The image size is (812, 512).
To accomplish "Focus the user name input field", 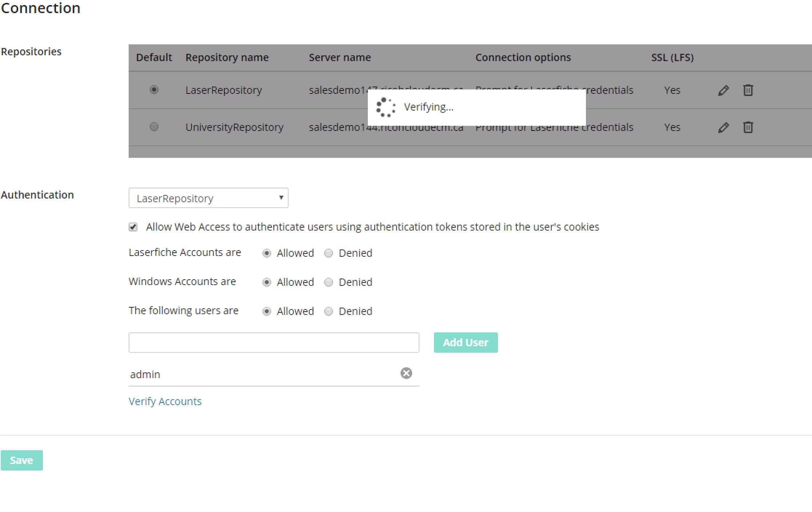I will point(274,343).
